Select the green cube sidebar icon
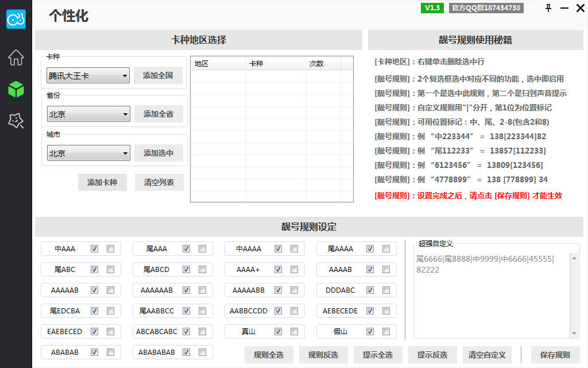Image resolution: width=588 pixels, height=368 pixels. click(x=16, y=89)
